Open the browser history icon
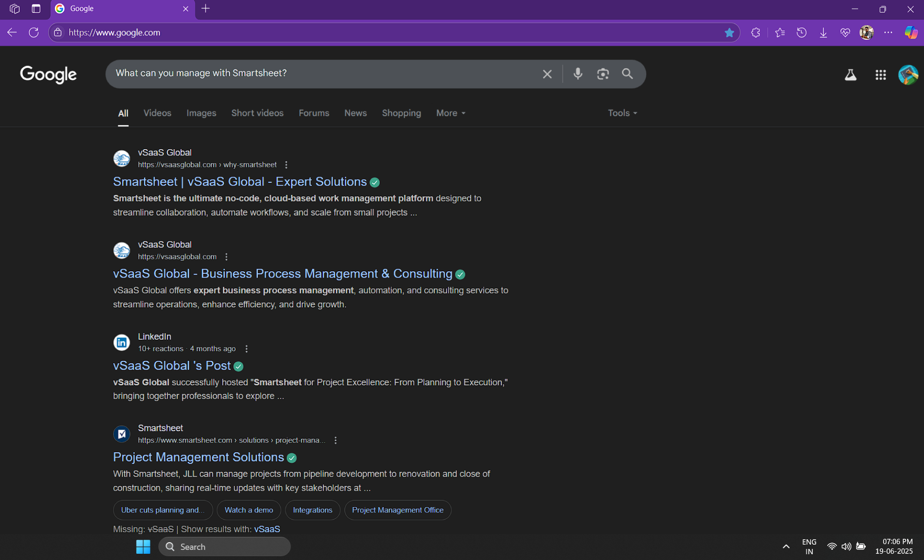This screenshot has width=924, height=560. [802, 33]
